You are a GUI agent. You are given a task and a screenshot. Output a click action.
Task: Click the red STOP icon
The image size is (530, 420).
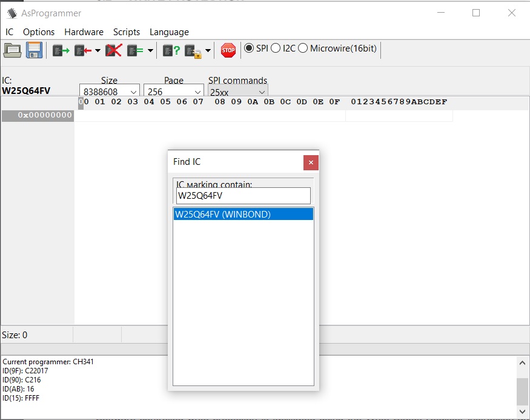(228, 50)
